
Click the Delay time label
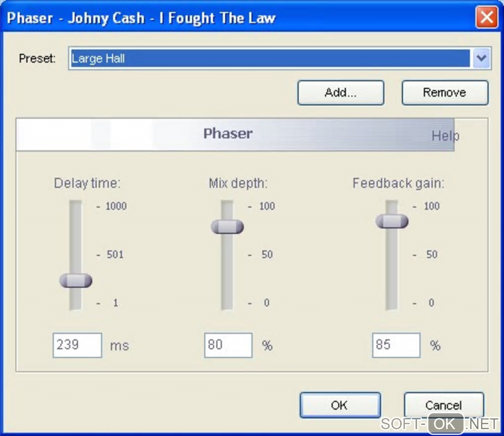tap(87, 183)
